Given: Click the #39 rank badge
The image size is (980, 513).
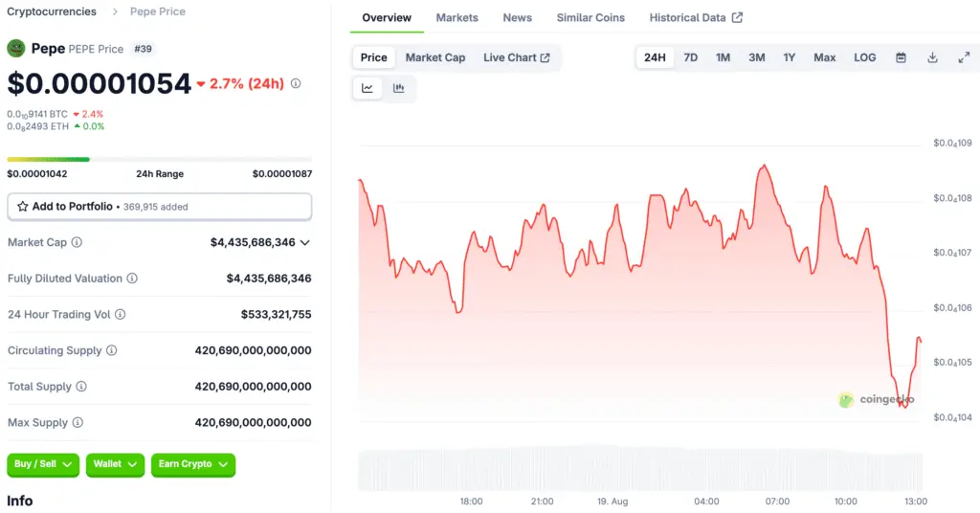Looking at the screenshot, I should tap(144, 49).
